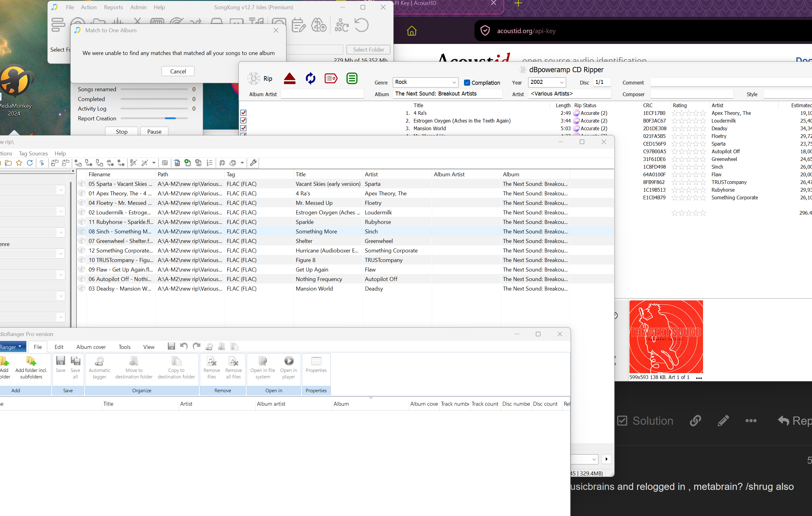Click the blue refresh icon in Mp3tag toolbar
Image resolution: width=812 pixels, height=516 pixels.
click(x=30, y=163)
